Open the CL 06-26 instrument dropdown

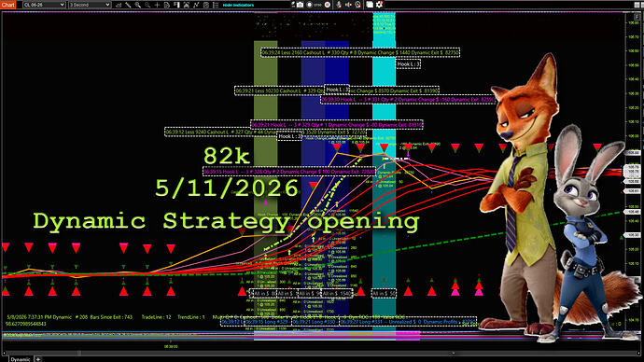44,5
